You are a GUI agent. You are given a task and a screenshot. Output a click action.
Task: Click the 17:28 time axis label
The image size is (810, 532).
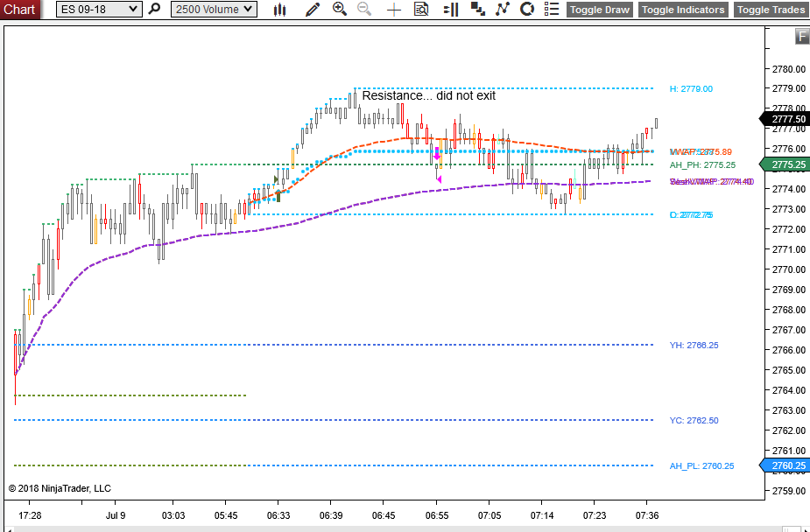tap(30, 515)
